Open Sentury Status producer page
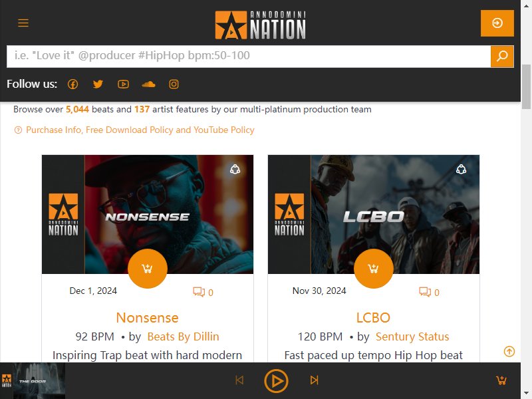Screen dimensions: 532x399 [x=412, y=336]
